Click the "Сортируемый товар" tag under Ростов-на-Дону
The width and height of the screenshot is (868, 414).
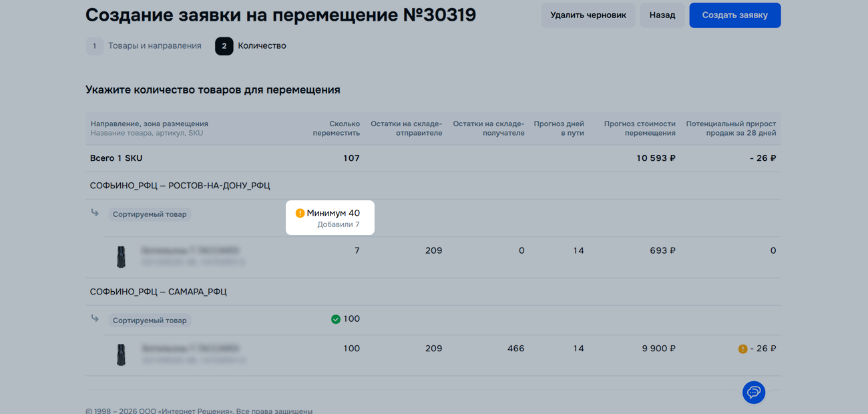pyautogui.click(x=150, y=214)
